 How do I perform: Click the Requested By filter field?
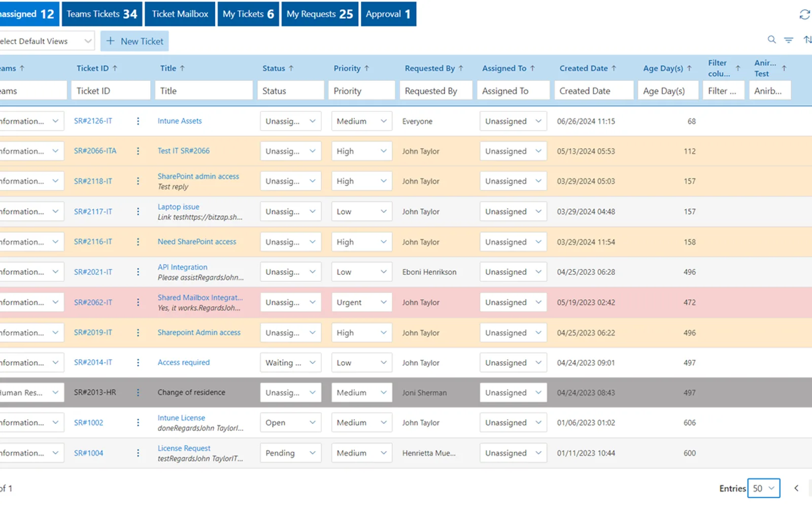point(436,91)
